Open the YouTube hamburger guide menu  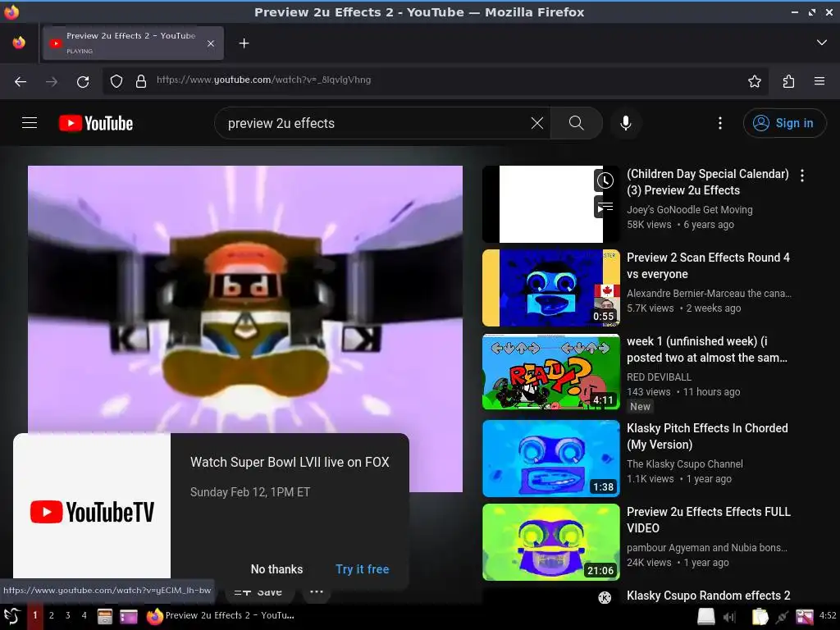30,123
